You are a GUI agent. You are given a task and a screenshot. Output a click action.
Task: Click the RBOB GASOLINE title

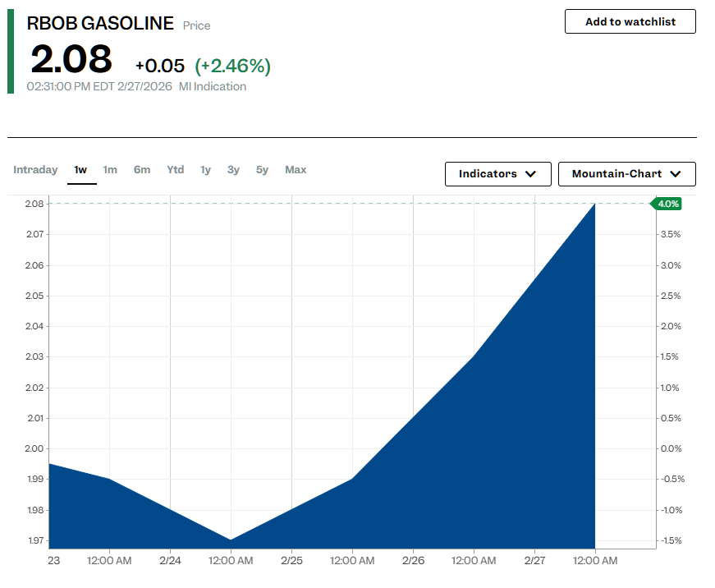(x=100, y=24)
